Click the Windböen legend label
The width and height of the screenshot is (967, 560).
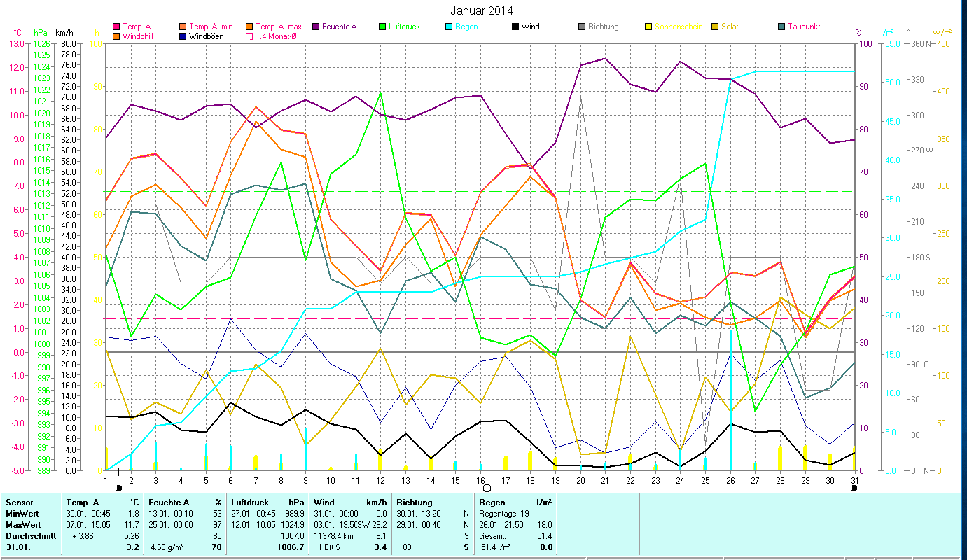[207, 36]
